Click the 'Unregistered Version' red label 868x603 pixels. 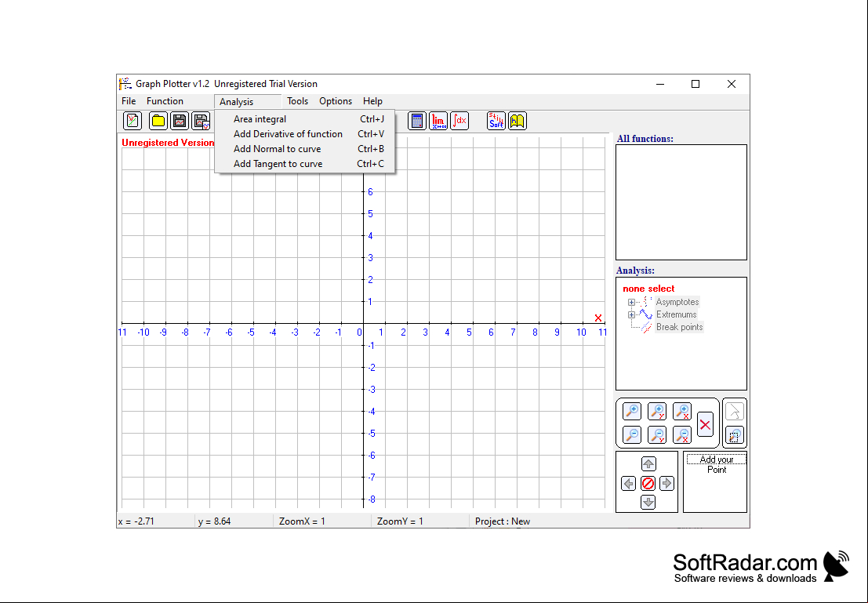point(168,142)
